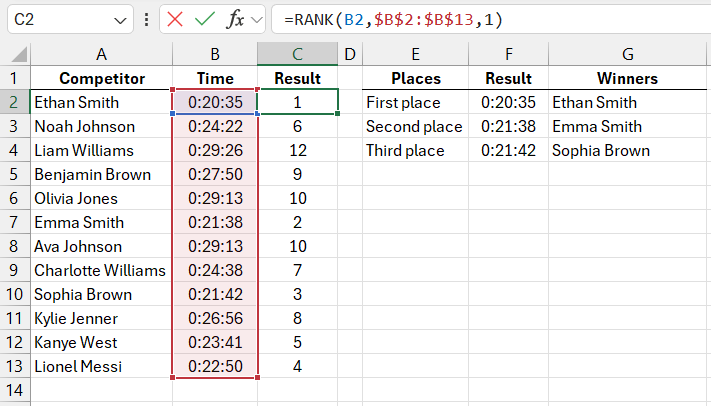Click the Second place cell
711x406 pixels.
[x=415, y=126]
